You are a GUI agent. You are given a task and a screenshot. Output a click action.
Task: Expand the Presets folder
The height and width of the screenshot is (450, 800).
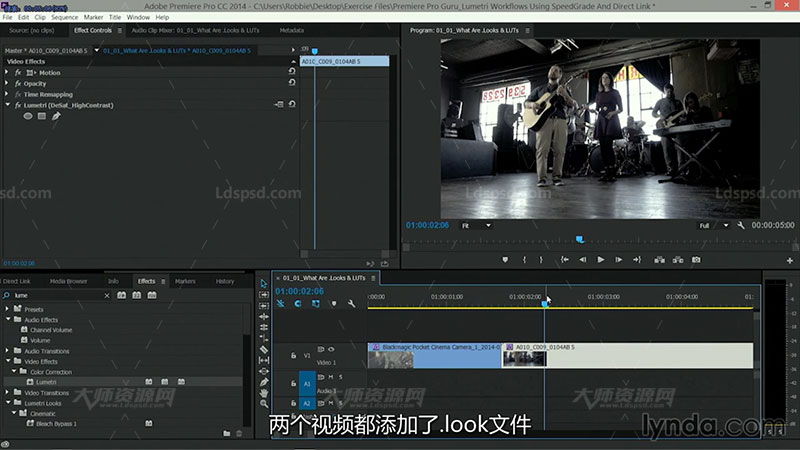tap(7, 309)
